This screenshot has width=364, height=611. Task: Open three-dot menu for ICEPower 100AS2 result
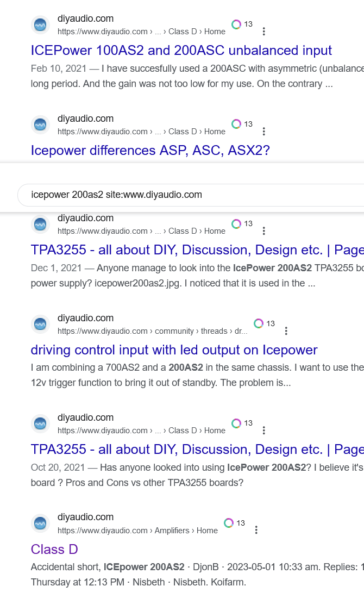(x=264, y=32)
